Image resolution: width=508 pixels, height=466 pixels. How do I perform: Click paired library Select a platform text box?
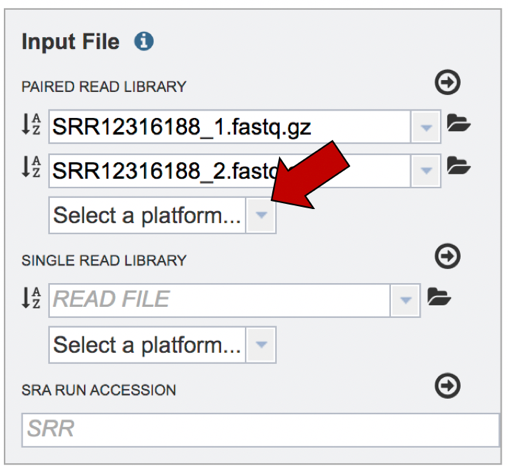point(147,215)
